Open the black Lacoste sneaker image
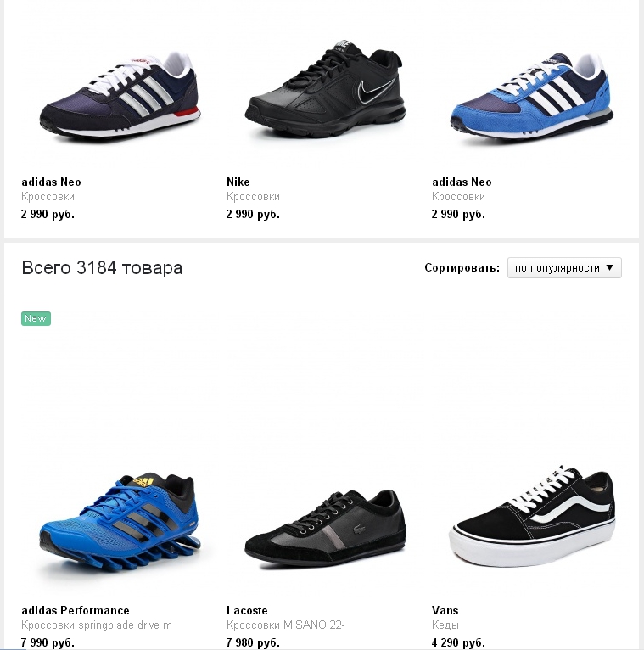 tap(325, 530)
